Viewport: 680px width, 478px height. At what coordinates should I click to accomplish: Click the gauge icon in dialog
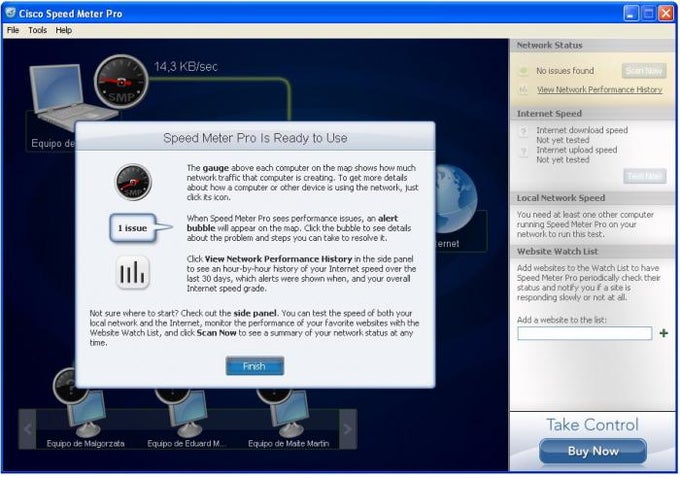coord(133,182)
